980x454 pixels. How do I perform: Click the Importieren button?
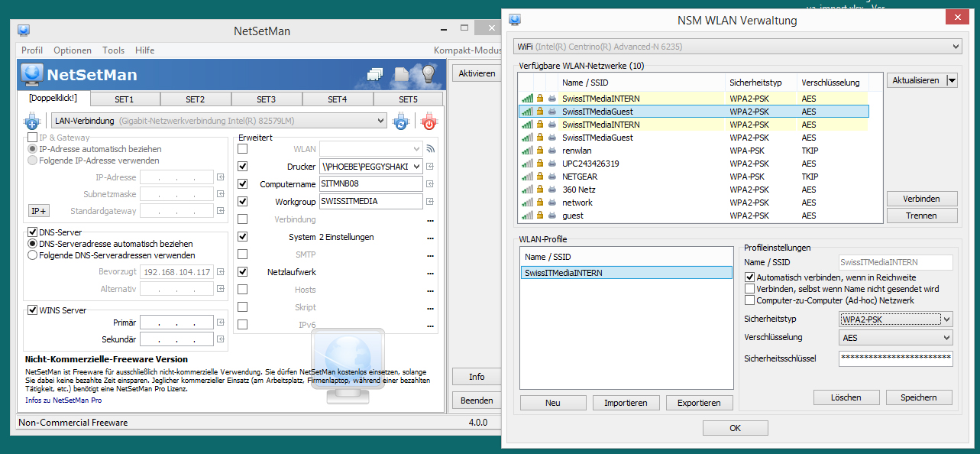pos(626,403)
